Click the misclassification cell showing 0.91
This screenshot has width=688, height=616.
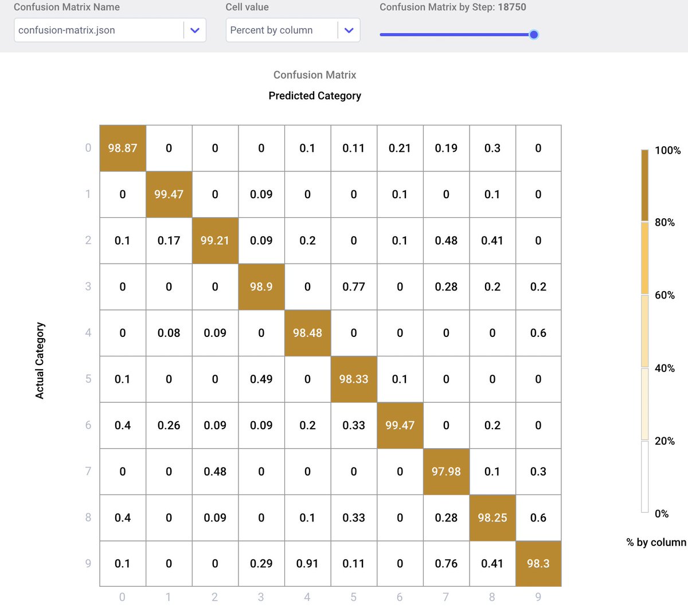(x=307, y=563)
